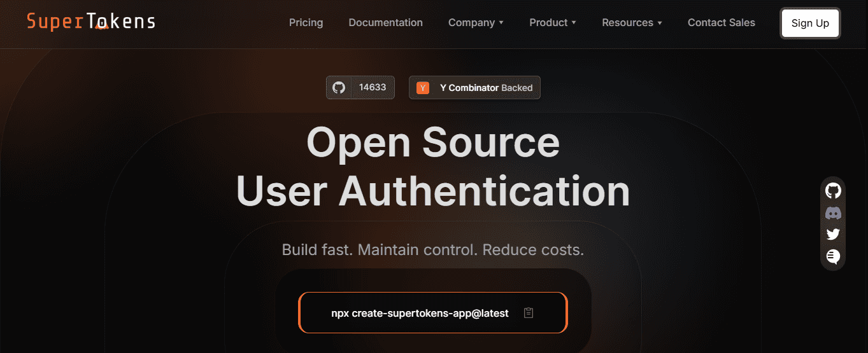868x353 pixels.
Task: Click the Sign Up button
Action: tap(810, 24)
